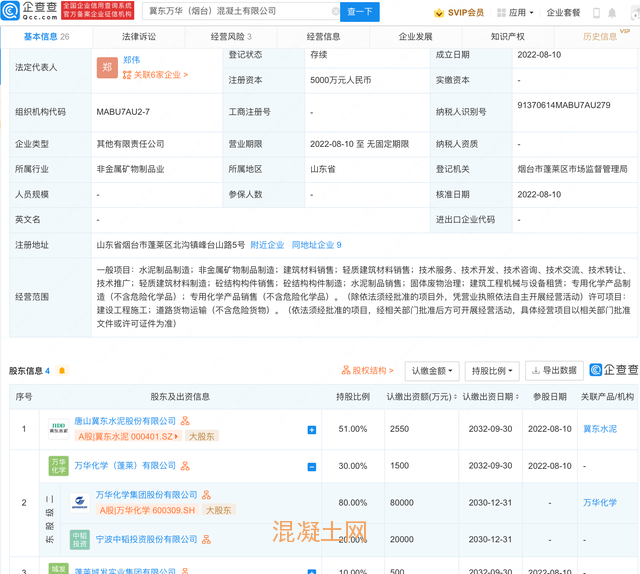The height and width of the screenshot is (574, 640).
Task: Open 附近企业 nearby companies link
Action: click(267, 245)
